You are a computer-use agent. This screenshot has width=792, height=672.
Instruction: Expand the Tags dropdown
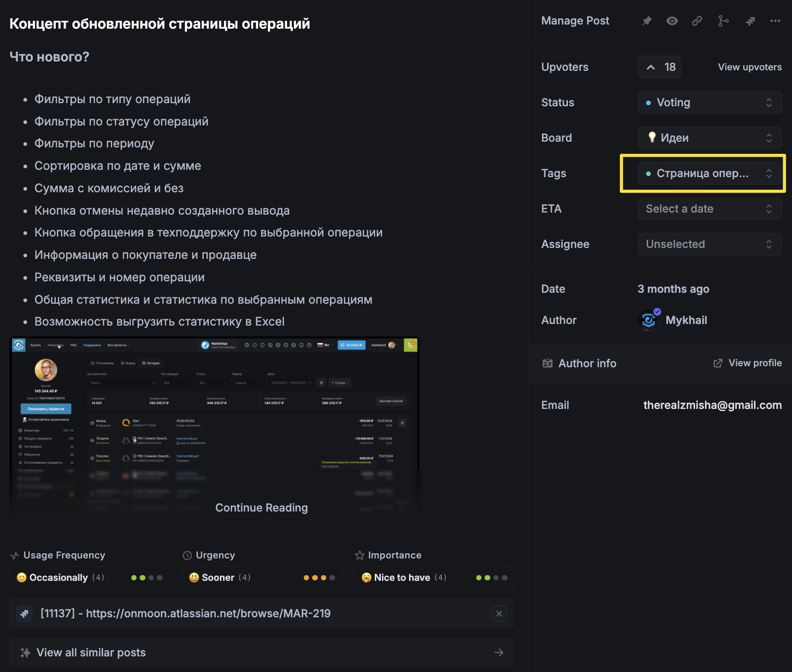click(x=709, y=173)
